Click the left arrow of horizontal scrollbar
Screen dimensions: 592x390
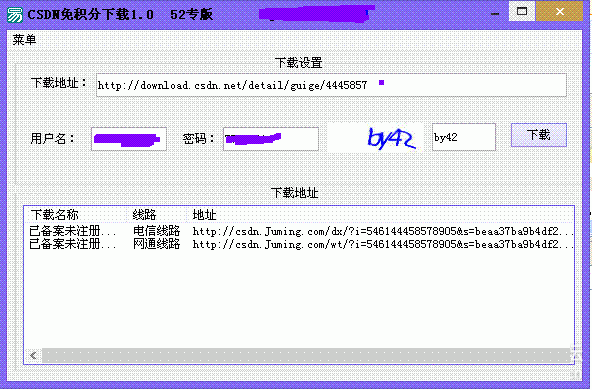[34, 355]
